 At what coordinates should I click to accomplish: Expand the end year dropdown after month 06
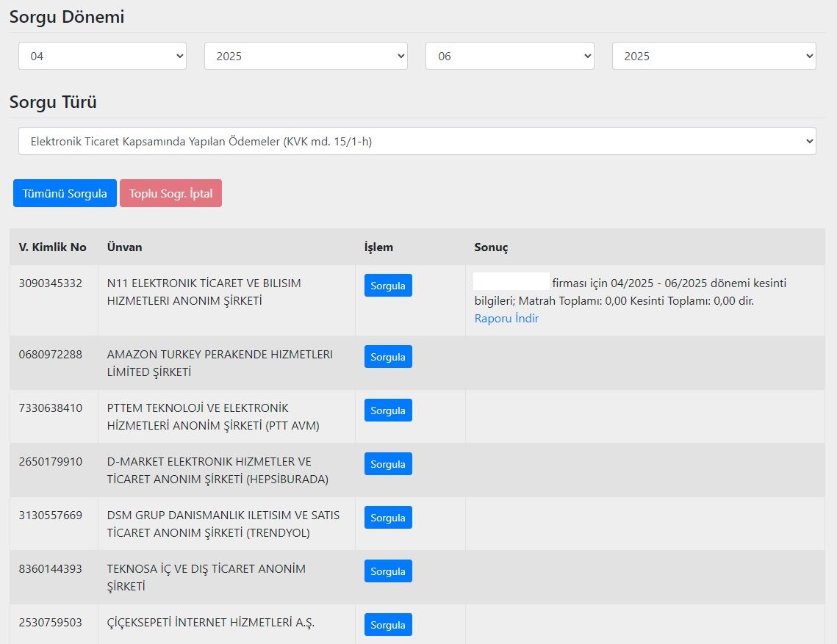(714, 56)
